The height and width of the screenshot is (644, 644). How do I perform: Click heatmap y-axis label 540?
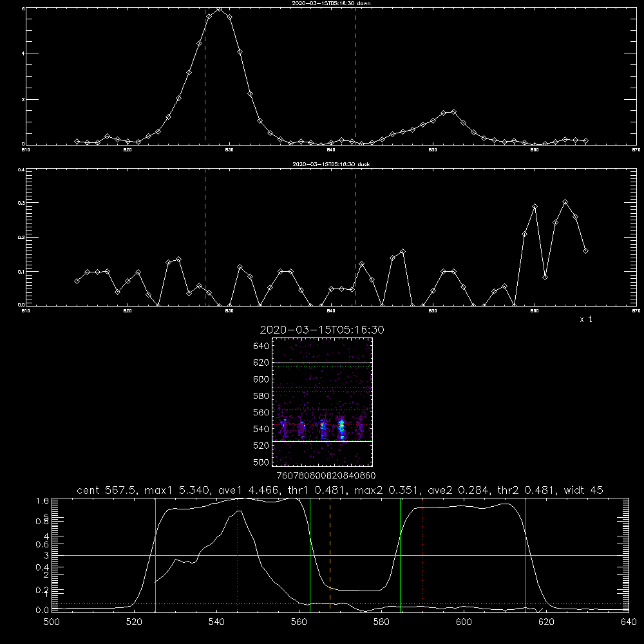261,429
